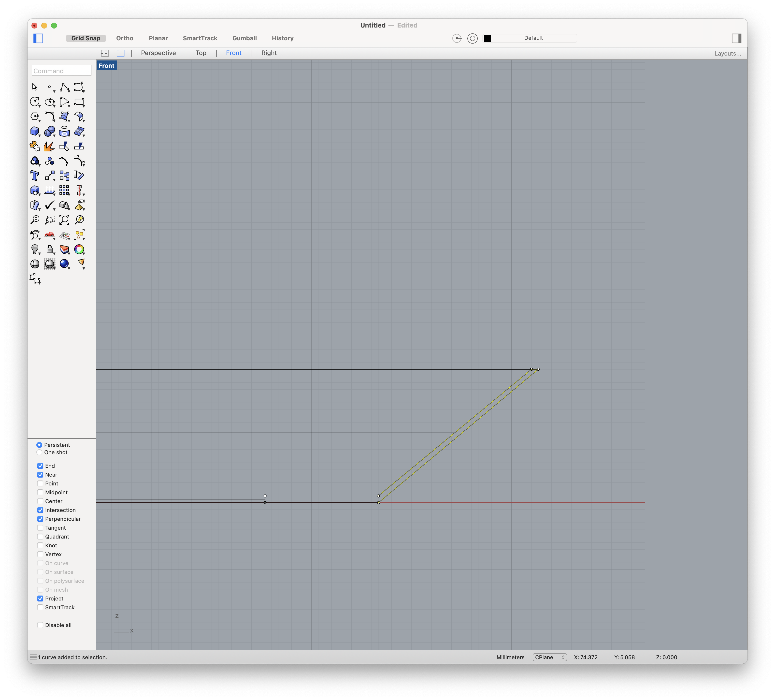Expand the Set CPlane grid tool flyout
775x700 pixels.
[69, 239]
